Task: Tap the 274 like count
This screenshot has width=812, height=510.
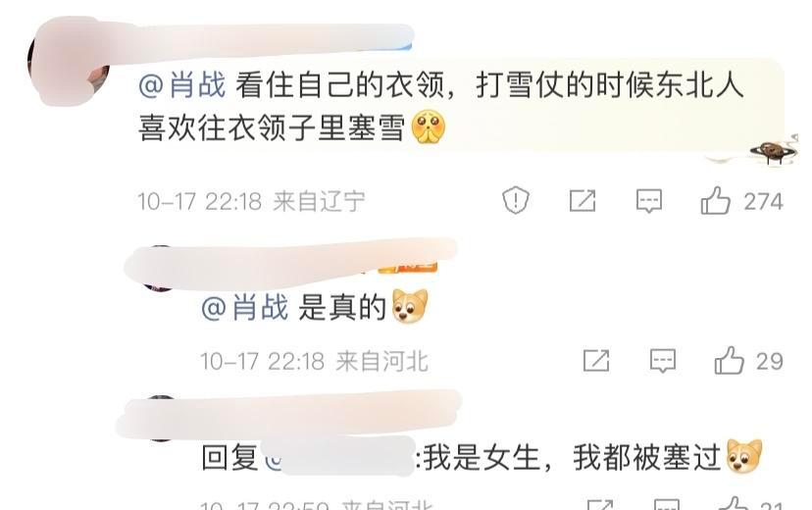Action: (x=763, y=201)
